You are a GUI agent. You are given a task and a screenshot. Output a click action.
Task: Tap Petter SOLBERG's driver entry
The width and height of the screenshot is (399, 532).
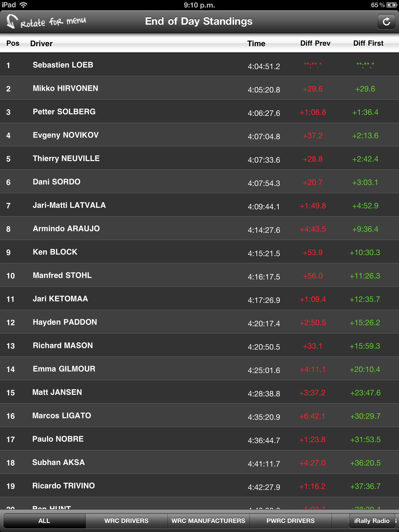[x=64, y=112]
